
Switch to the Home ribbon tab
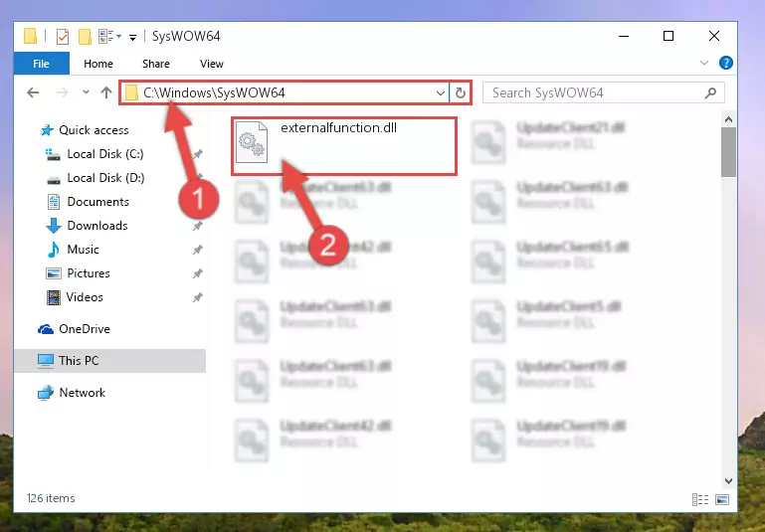[98, 64]
